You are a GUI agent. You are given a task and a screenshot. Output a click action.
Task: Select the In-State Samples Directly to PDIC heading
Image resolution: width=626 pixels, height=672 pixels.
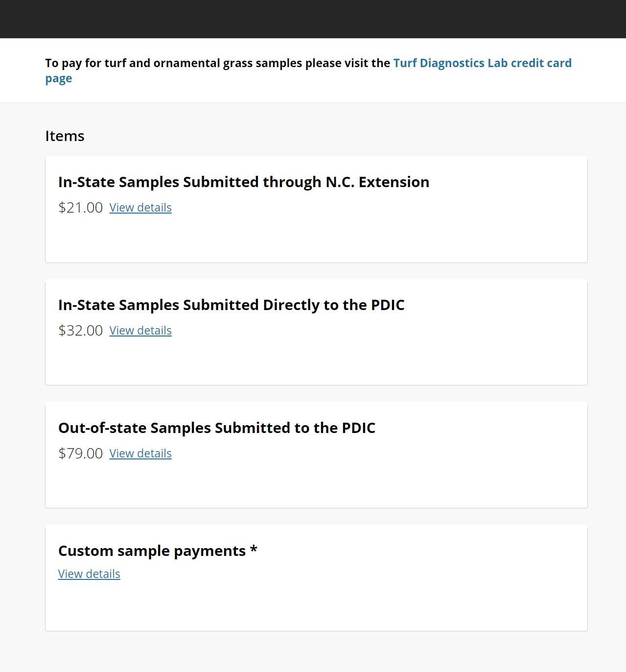pyautogui.click(x=231, y=305)
